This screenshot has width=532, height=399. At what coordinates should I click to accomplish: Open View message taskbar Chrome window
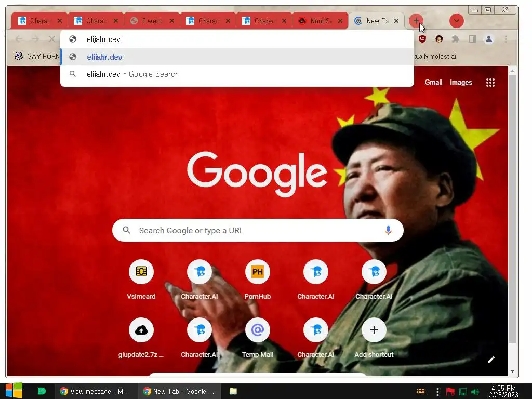click(96, 391)
